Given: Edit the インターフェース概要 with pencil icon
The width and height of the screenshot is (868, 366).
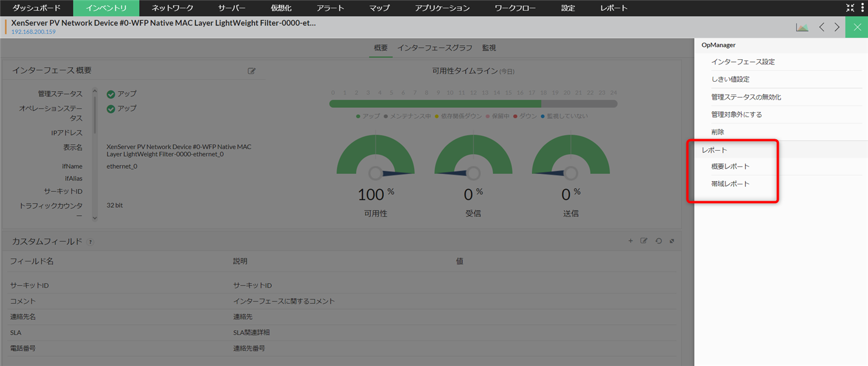Looking at the screenshot, I should [x=252, y=71].
